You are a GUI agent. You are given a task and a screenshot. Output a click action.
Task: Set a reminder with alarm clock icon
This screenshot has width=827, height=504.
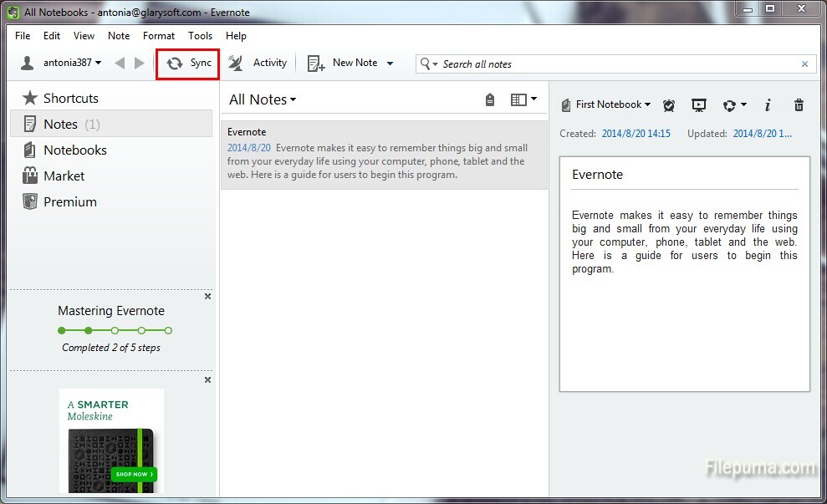pyautogui.click(x=669, y=104)
